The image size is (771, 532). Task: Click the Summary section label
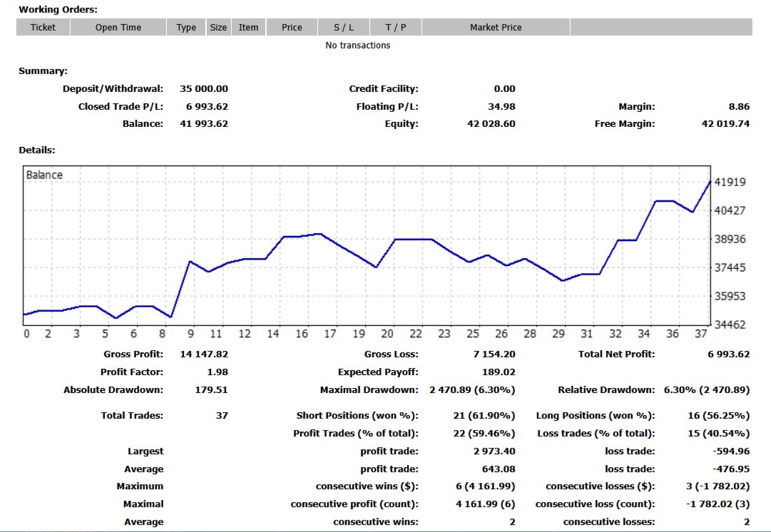pyautogui.click(x=43, y=71)
